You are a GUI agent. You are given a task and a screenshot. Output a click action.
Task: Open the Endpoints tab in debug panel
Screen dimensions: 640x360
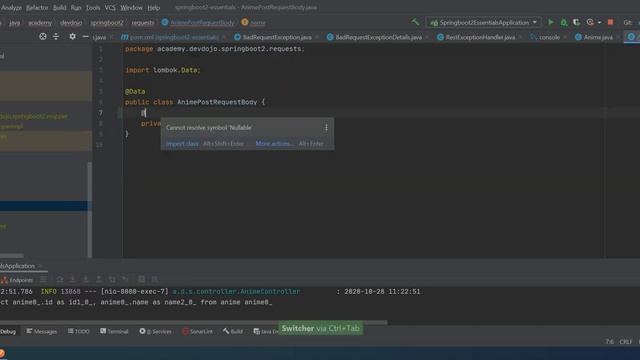[x=17, y=280]
